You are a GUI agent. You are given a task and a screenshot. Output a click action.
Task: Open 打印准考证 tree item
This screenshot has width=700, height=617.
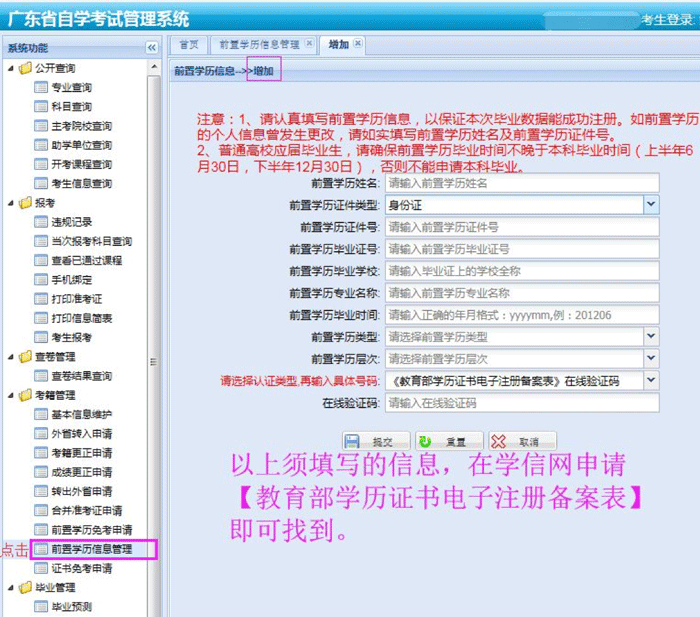pyautogui.click(x=76, y=299)
